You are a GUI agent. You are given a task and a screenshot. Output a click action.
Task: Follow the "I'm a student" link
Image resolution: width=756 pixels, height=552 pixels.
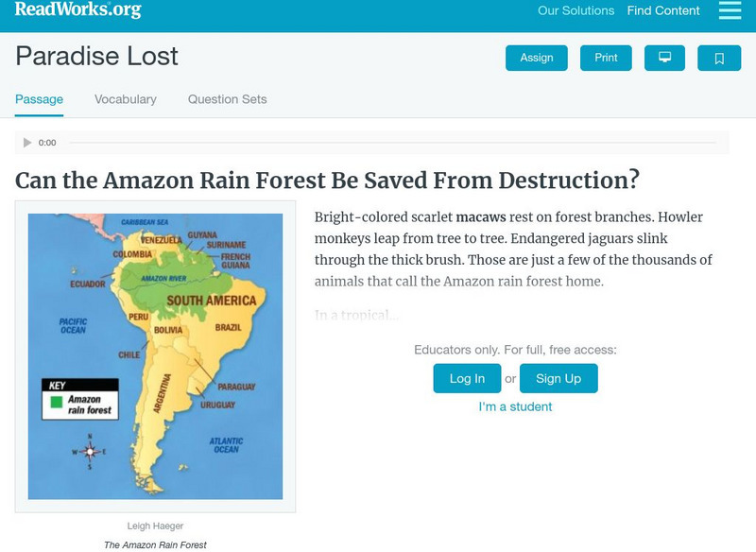pyautogui.click(x=515, y=406)
